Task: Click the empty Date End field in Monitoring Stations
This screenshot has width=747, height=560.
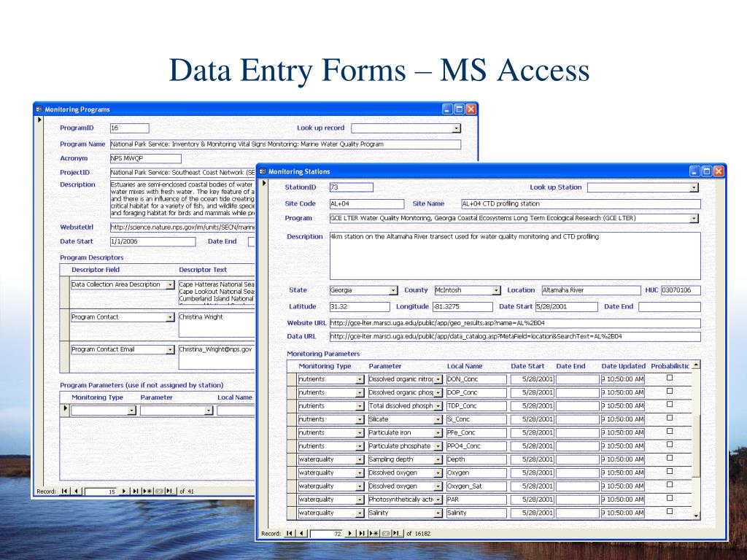Action: [x=670, y=307]
